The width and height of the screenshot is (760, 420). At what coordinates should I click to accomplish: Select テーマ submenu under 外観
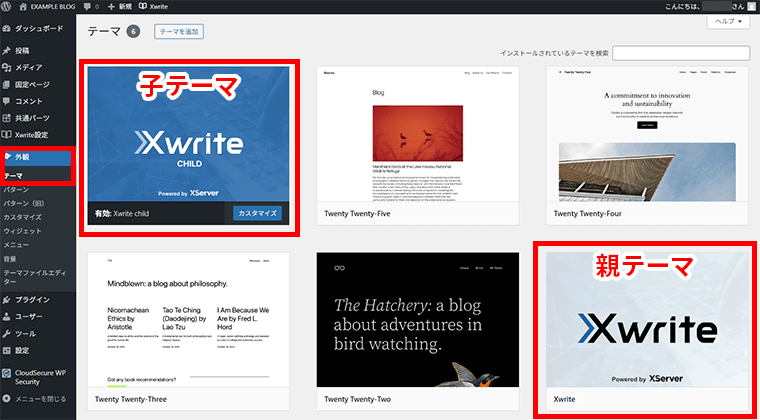click(13, 176)
